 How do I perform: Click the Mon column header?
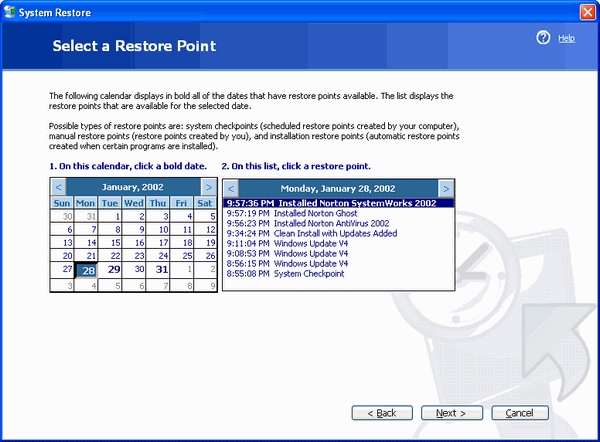[x=85, y=203]
